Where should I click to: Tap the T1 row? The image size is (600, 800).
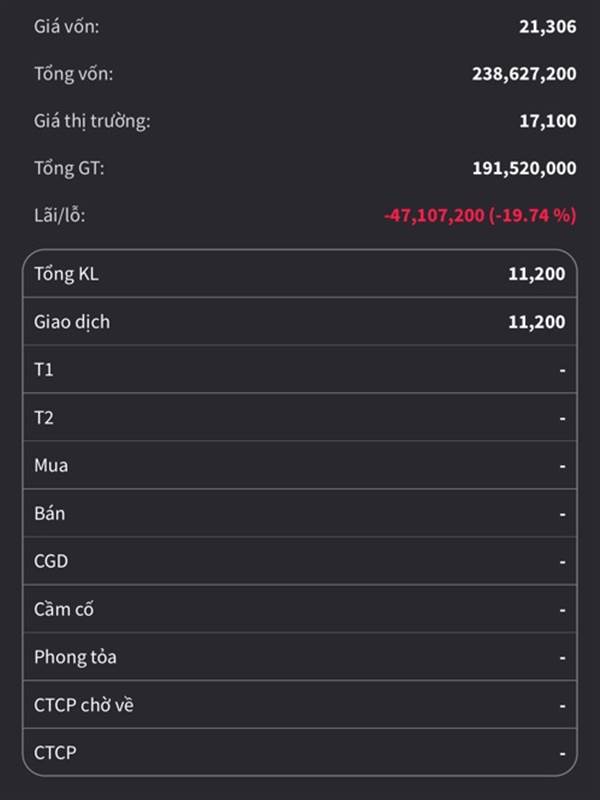click(300, 369)
